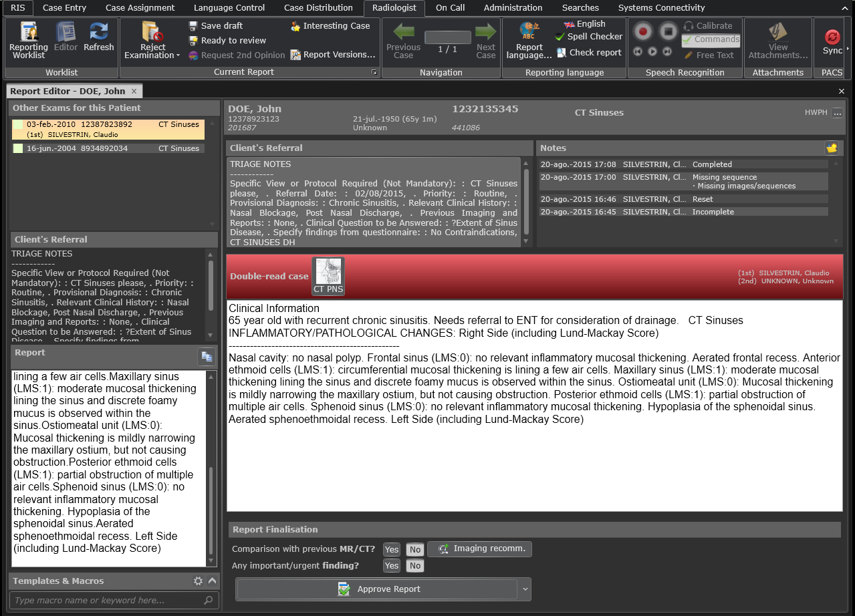Viewport: 855px width, 616px height.
Task: Type in the macro name search field
Action: [x=107, y=600]
